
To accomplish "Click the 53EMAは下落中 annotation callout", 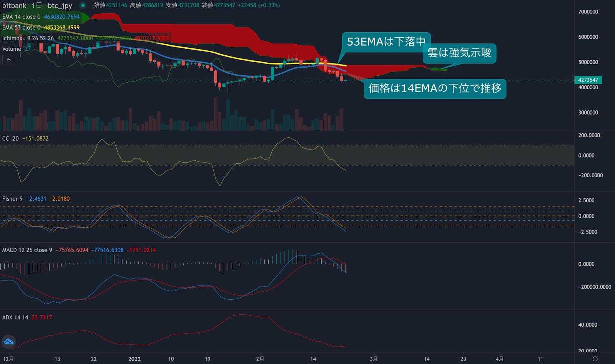I will coord(386,40).
